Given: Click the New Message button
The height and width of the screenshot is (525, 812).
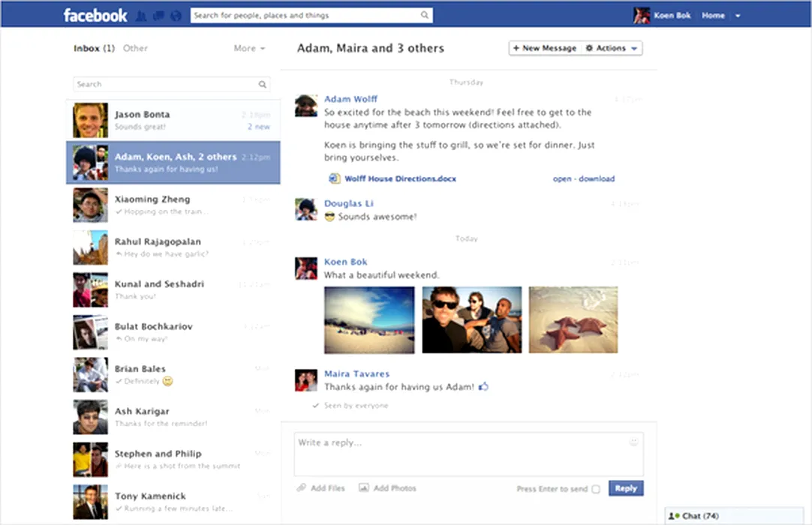Looking at the screenshot, I should [544, 48].
